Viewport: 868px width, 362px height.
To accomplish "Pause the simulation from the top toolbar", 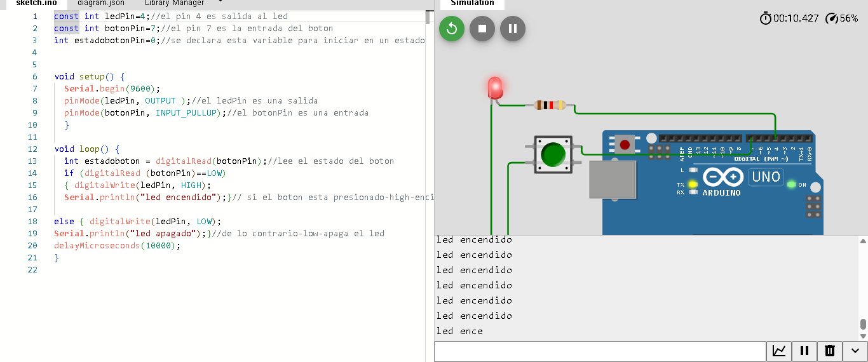I will tap(513, 29).
